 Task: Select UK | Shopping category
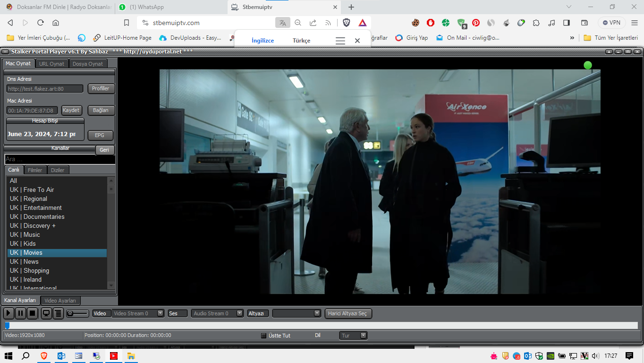pyautogui.click(x=57, y=270)
